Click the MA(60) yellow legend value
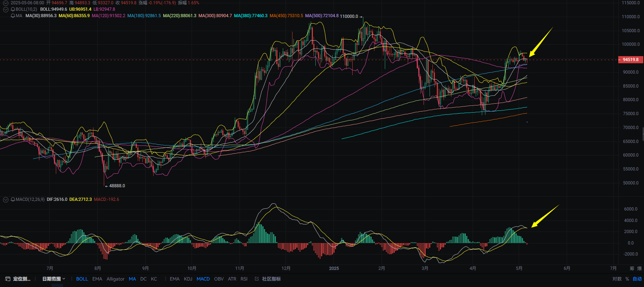Viewport: 644px width, 287px height. (x=74, y=16)
